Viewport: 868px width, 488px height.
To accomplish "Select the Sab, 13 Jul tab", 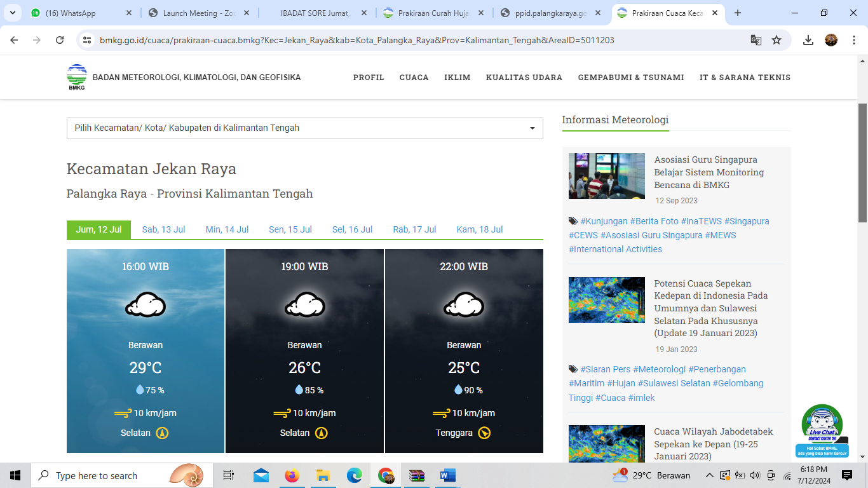I will tap(163, 229).
